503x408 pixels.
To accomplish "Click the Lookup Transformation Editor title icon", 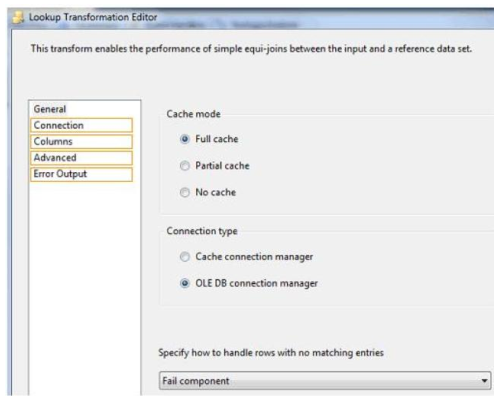I will click(x=18, y=18).
